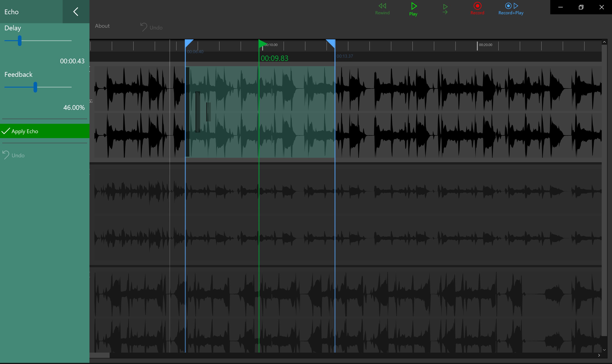612x364 pixels.
Task: Click the checkmark icon on Apply Echo
Action: (6, 131)
